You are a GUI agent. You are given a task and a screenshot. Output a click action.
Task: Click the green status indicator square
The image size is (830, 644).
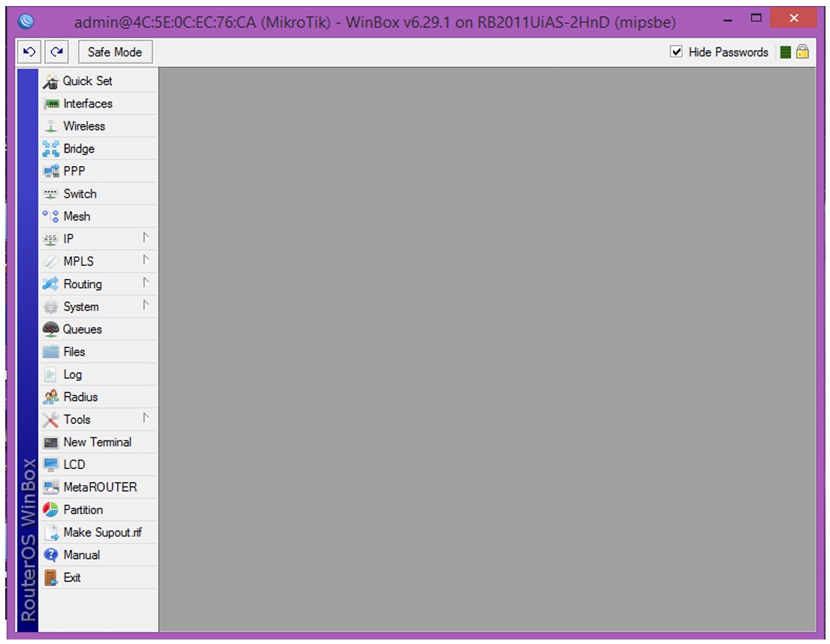tap(786, 52)
